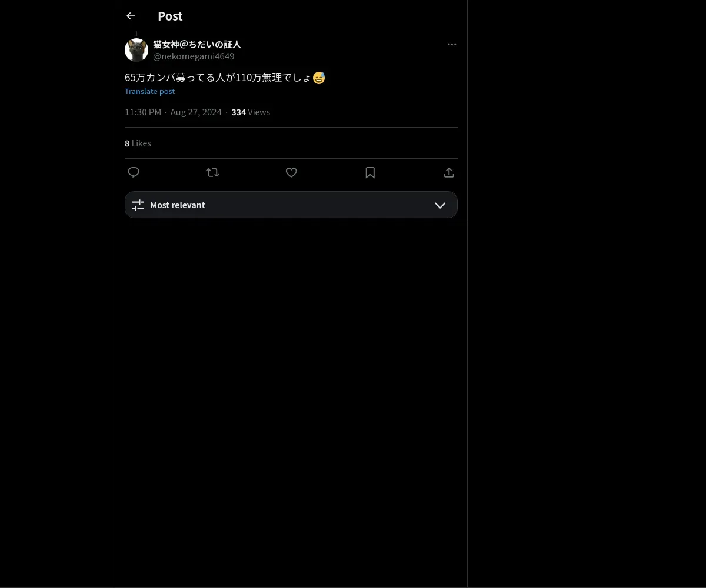Repost this tweet using the retweet icon
This screenshot has width=706, height=588.
pos(212,172)
